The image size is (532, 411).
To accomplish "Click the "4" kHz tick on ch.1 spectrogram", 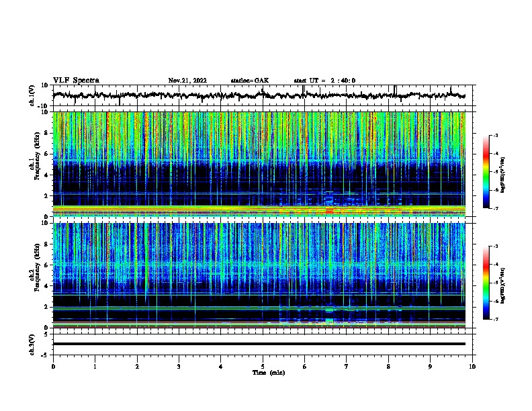I will pyautogui.click(x=47, y=175).
